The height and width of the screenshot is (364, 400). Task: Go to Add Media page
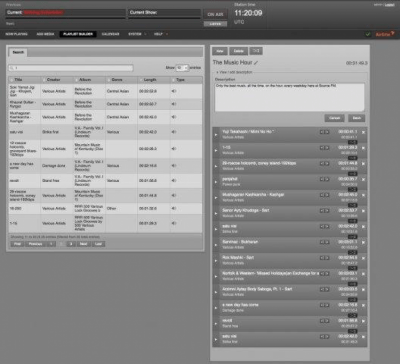pyautogui.click(x=45, y=34)
